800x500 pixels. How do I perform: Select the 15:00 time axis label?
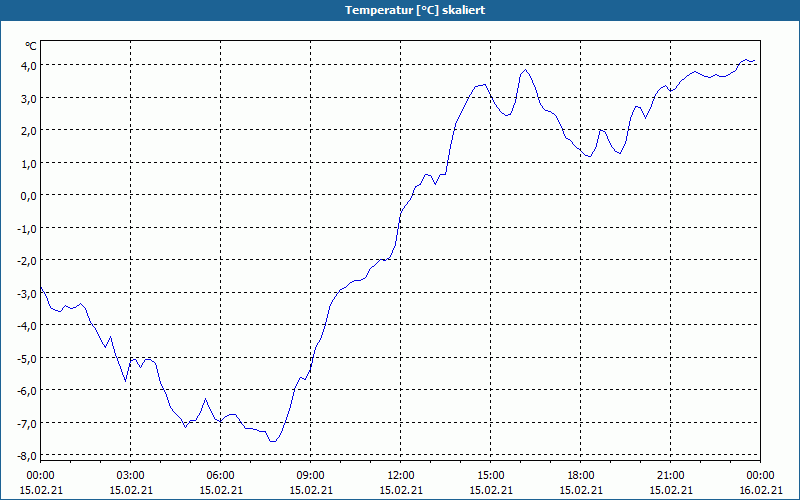[491, 476]
